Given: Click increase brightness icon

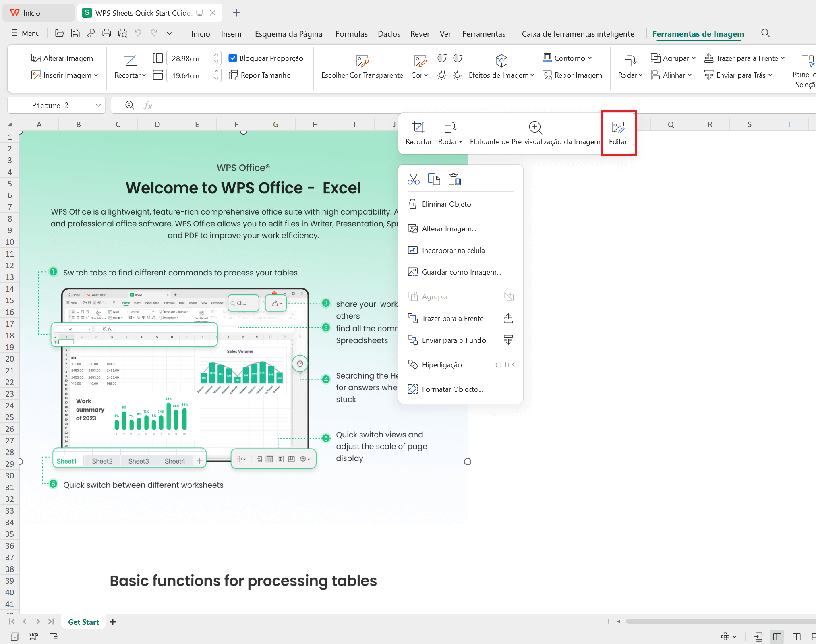Looking at the screenshot, I should 442,75.
